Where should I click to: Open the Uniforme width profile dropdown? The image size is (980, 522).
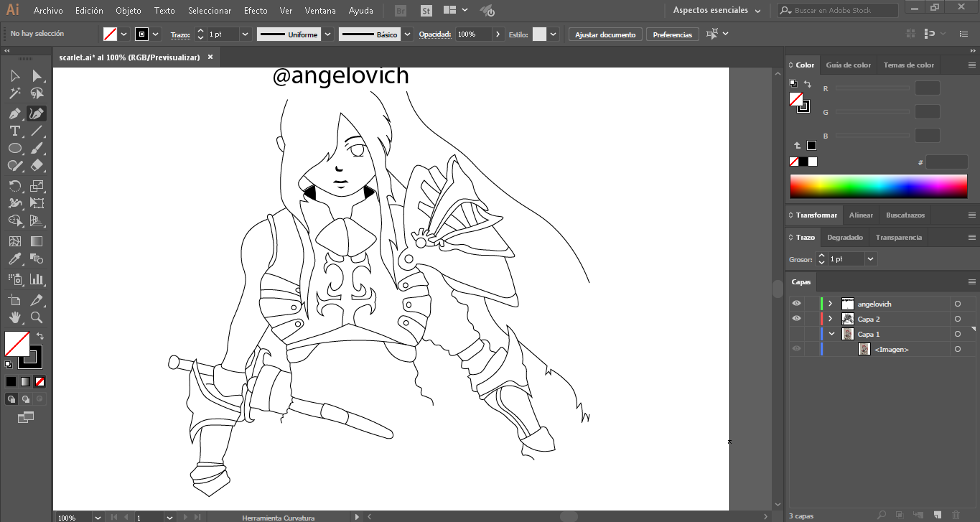pyautogui.click(x=327, y=34)
